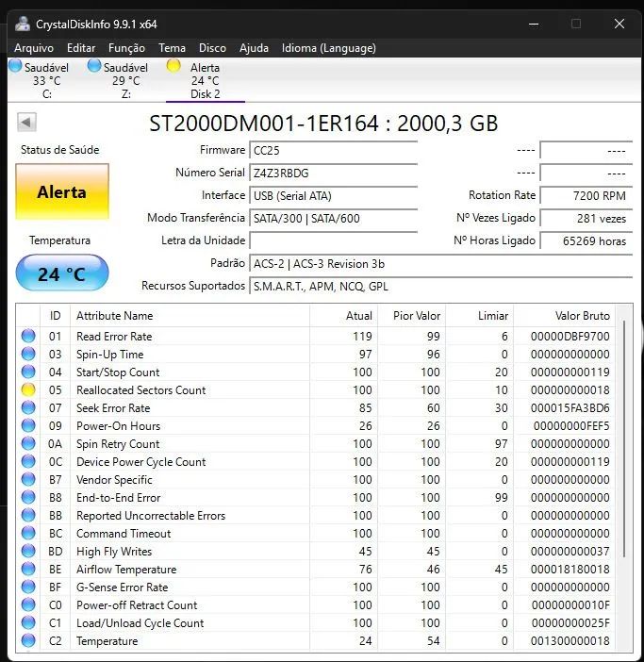Click the blue status icon for Spin-Up Time

(28, 354)
